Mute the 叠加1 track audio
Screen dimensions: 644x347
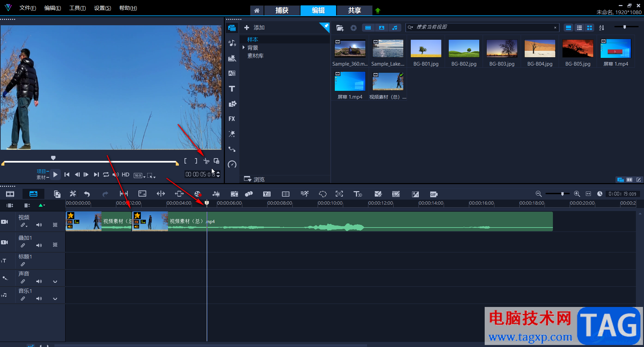(39, 245)
